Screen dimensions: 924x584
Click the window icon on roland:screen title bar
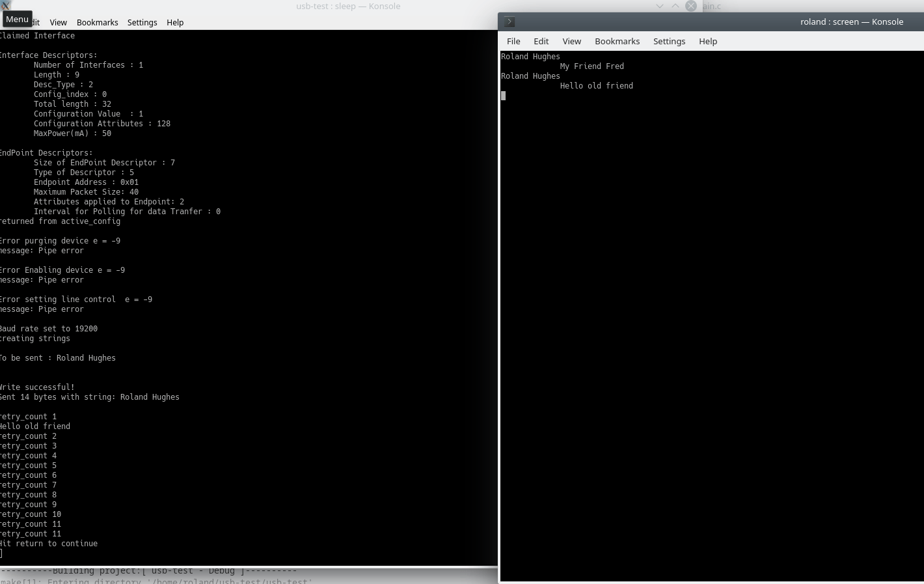tap(509, 21)
